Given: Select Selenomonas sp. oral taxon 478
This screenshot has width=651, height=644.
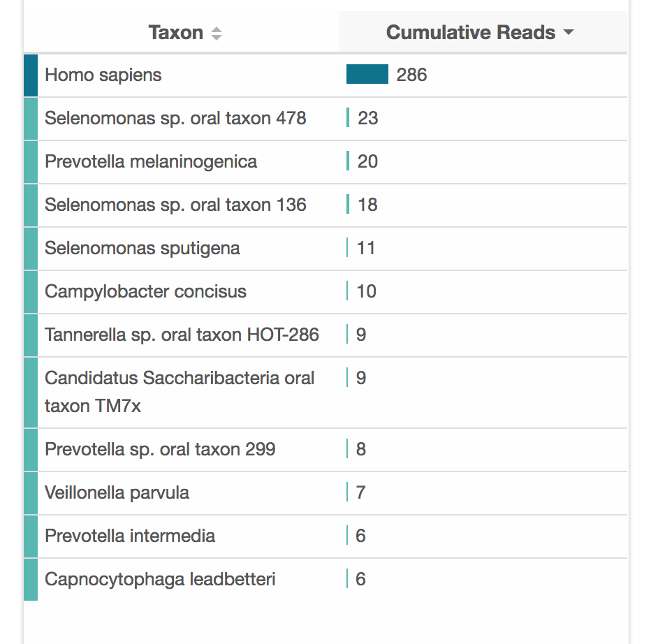Looking at the screenshot, I should pos(175,118).
